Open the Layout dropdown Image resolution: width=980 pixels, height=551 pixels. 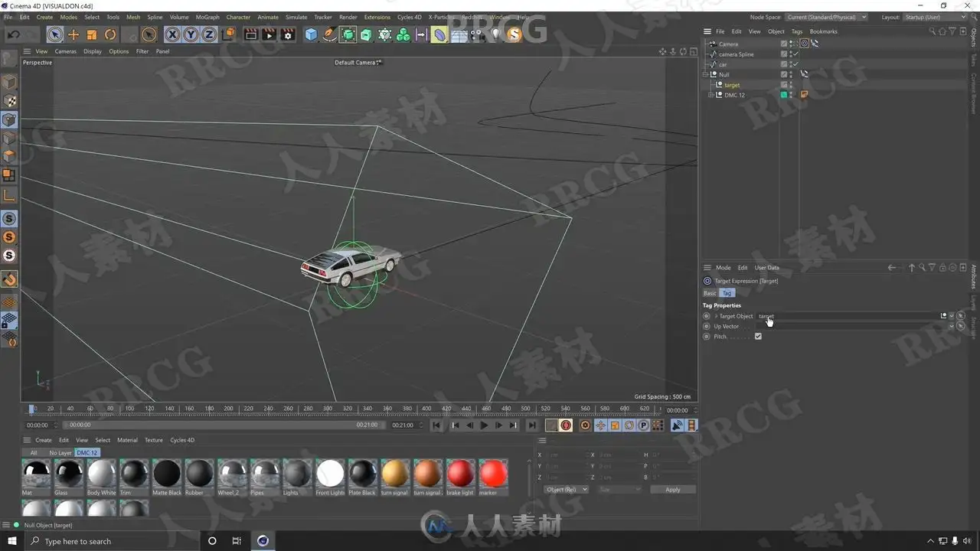(x=936, y=17)
